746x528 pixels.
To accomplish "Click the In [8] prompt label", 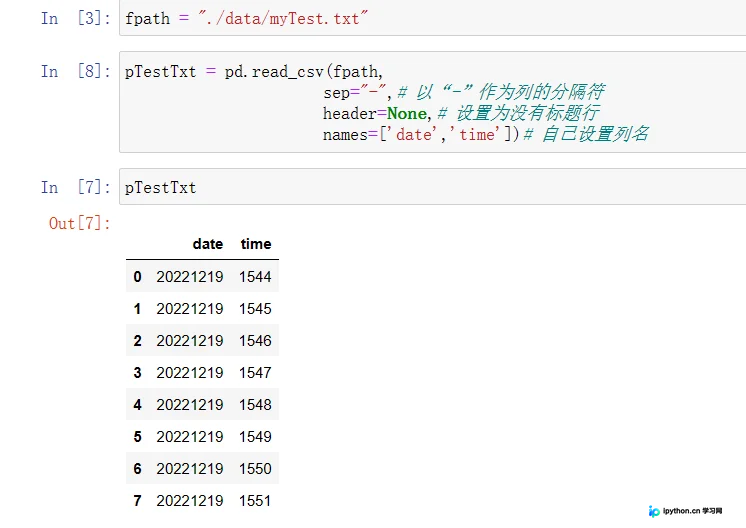I will [x=76, y=71].
